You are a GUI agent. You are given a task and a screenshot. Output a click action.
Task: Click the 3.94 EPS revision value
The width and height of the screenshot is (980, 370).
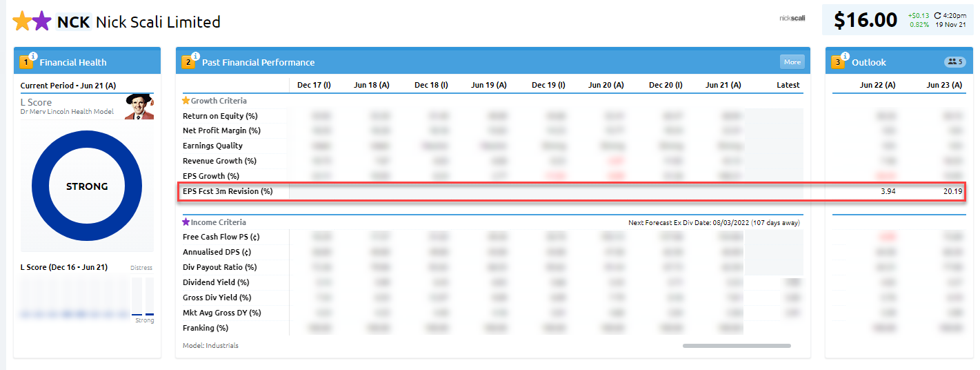coord(888,191)
